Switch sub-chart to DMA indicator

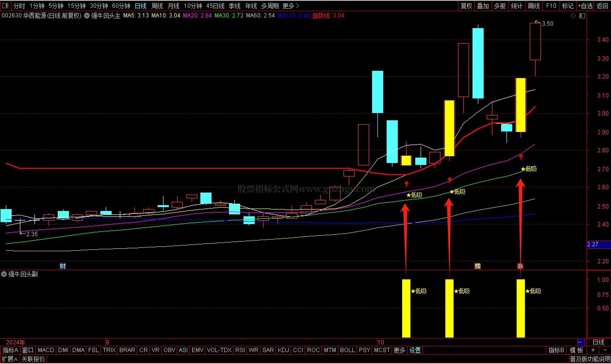(x=79, y=350)
